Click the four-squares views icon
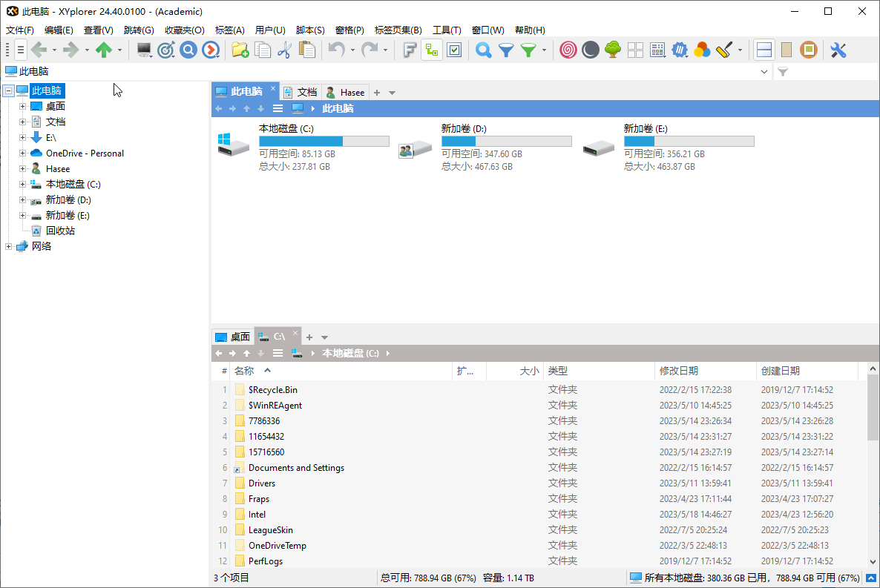This screenshot has width=880, height=588. click(x=635, y=50)
